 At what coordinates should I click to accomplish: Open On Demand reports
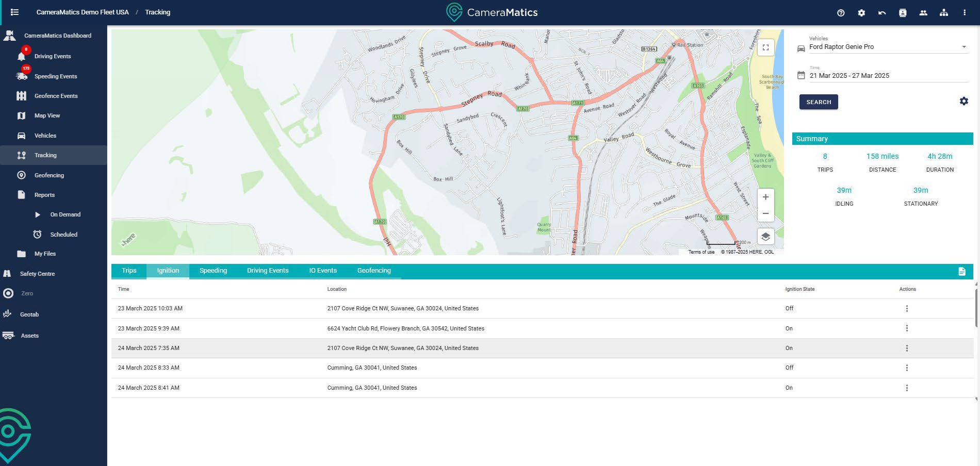[65, 214]
